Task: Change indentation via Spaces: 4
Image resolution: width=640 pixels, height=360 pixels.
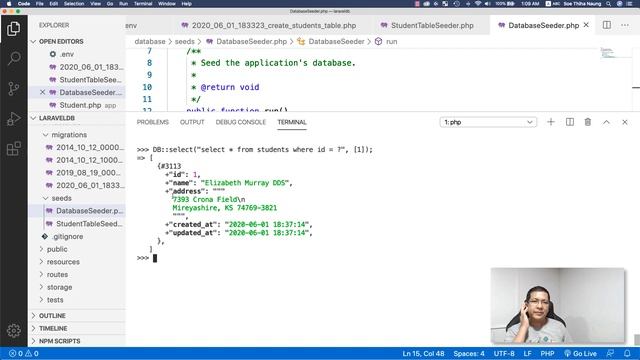Action: click(x=469, y=353)
